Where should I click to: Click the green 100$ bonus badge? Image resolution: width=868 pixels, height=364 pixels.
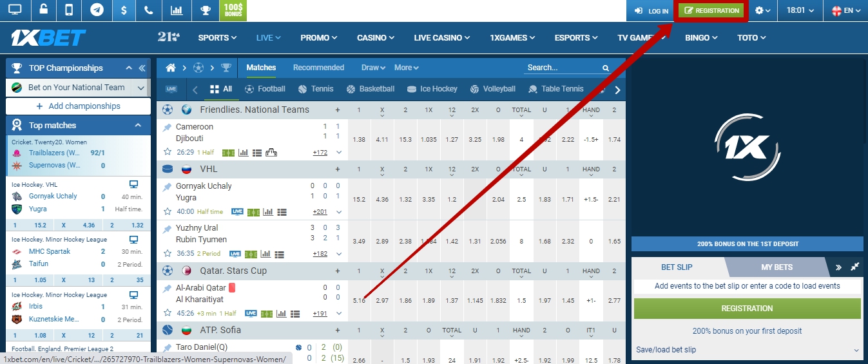pos(233,10)
